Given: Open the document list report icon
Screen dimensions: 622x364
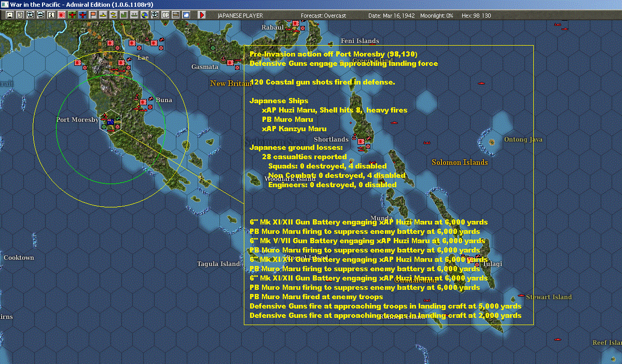Looking at the screenshot, I should pyautogui.click(x=20, y=15).
